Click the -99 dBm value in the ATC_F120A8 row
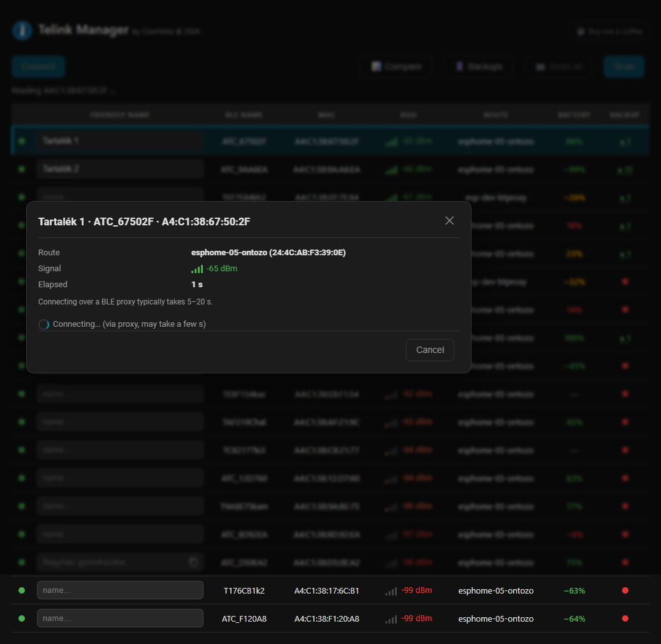Image resolution: width=661 pixels, height=644 pixels. [416, 618]
